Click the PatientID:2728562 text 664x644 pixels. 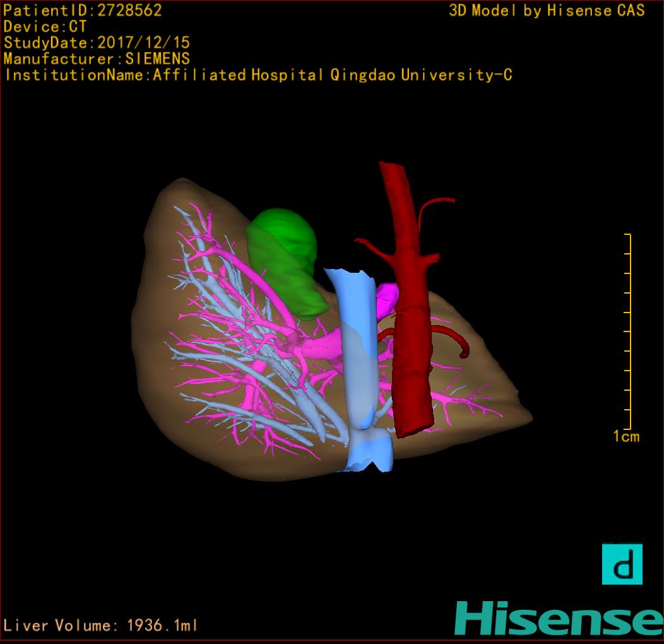[x=83, y=10]
